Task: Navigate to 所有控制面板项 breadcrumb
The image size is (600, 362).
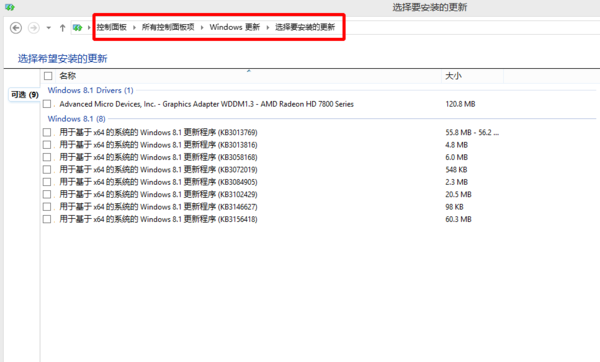Action: (168, 27)
